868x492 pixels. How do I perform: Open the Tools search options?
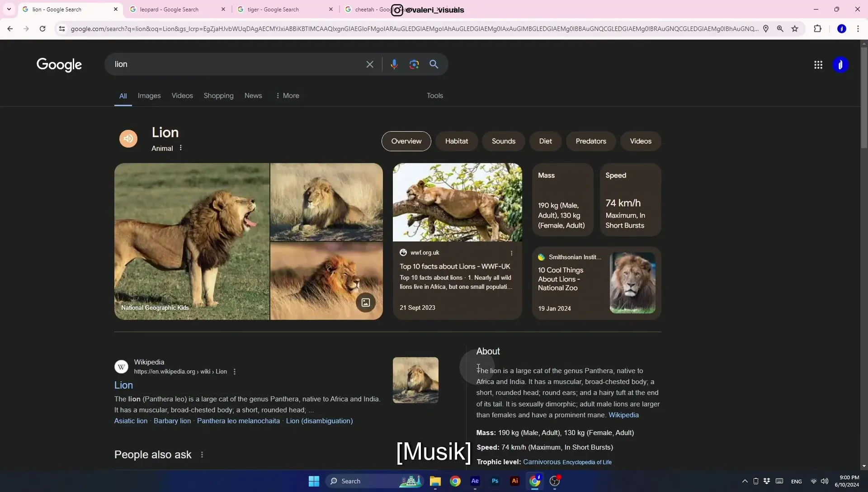pos(435,95)
